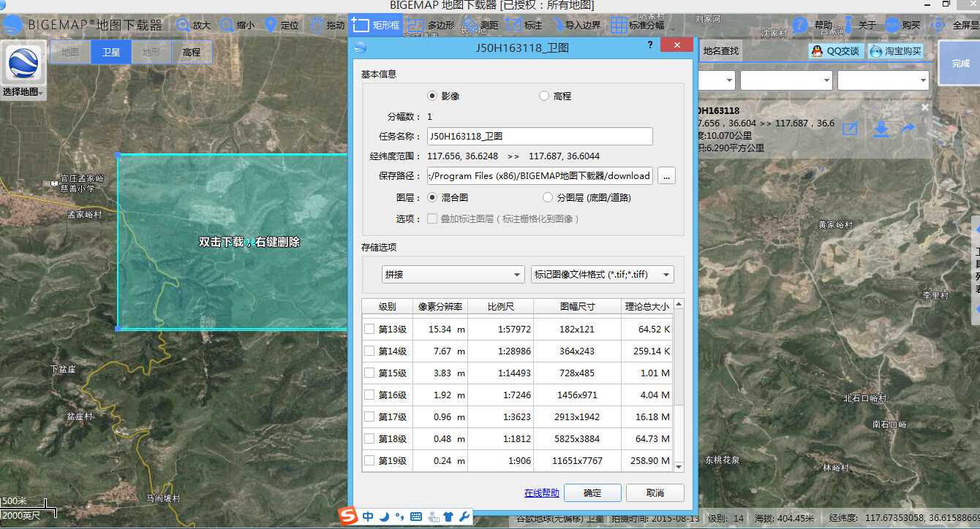Open the 测距 distance measuring tool
Screen dimensions: 980x529
point(480,26)
